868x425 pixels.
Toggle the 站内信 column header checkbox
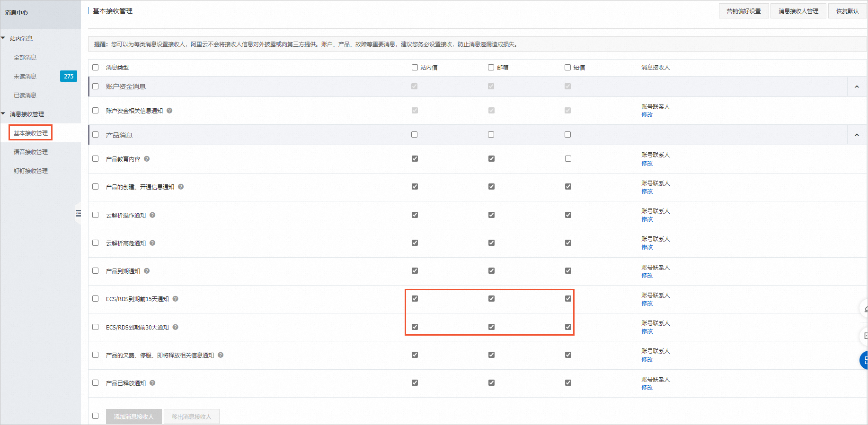click(x=415, y=68)
